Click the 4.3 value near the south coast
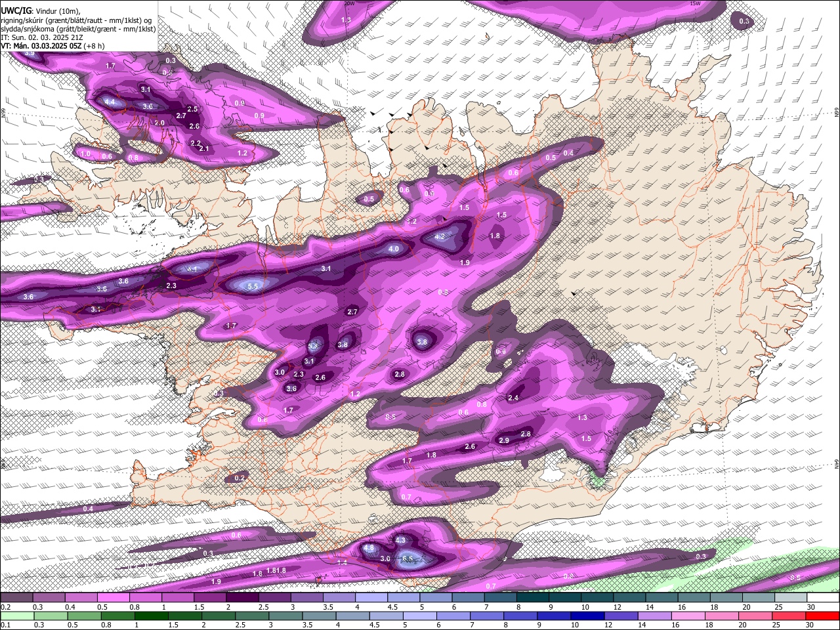Viewport: 840px width, 630px height. tap(401, 540)
